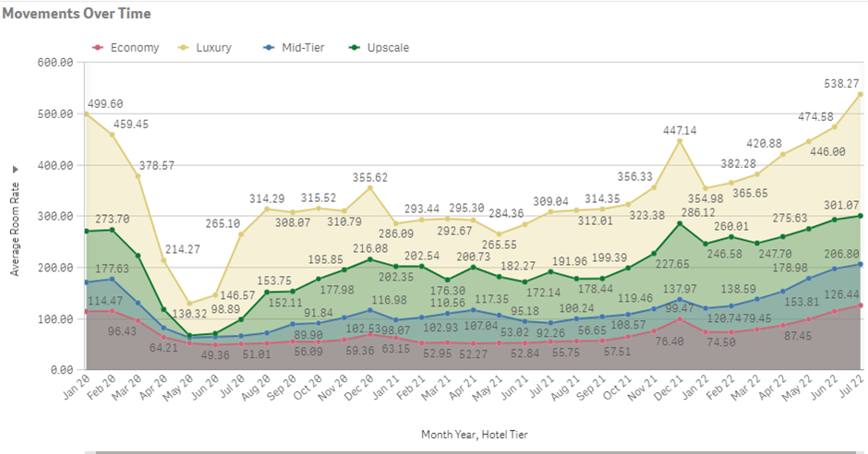Click the Jan 20 x-axis label

point(76,388)
